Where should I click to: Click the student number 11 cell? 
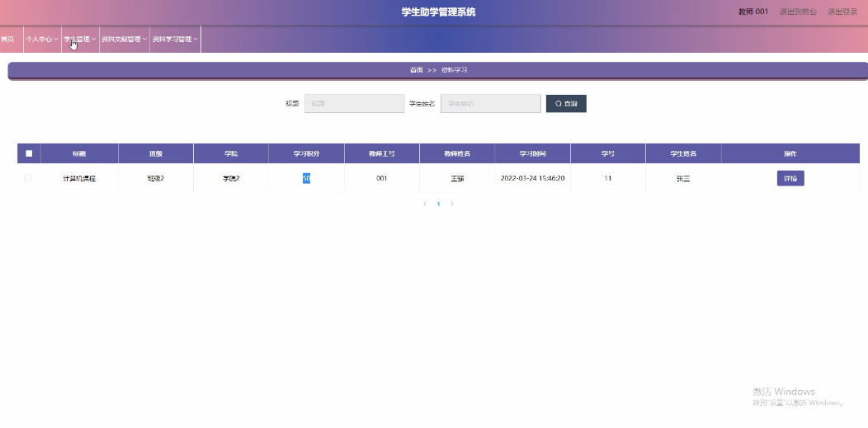608,179
